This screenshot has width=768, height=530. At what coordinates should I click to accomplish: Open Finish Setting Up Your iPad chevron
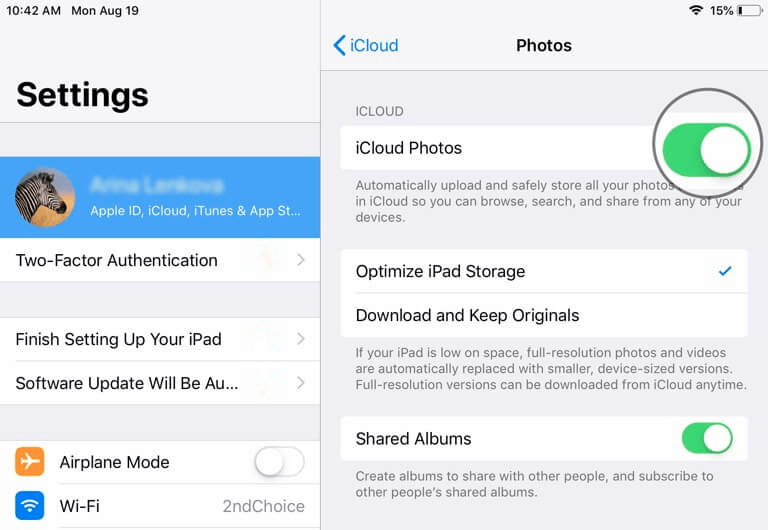click(301, 338)
